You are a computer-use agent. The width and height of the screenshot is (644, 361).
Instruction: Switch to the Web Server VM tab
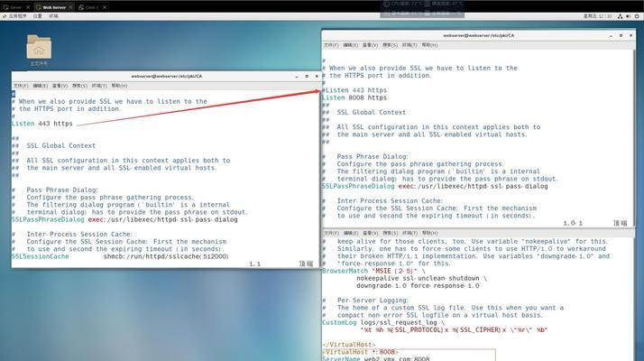pos(54,7)
